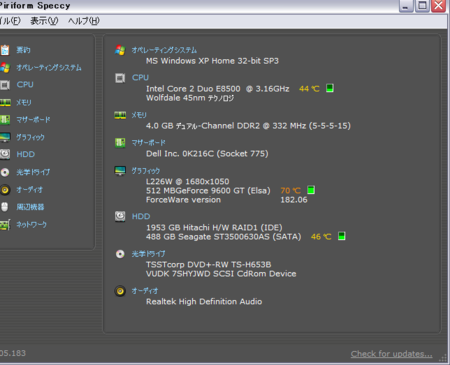Select オペレーティングシステム in the sidebar
Viewport: 450px width, 365px height.
[x=49, y=68]
